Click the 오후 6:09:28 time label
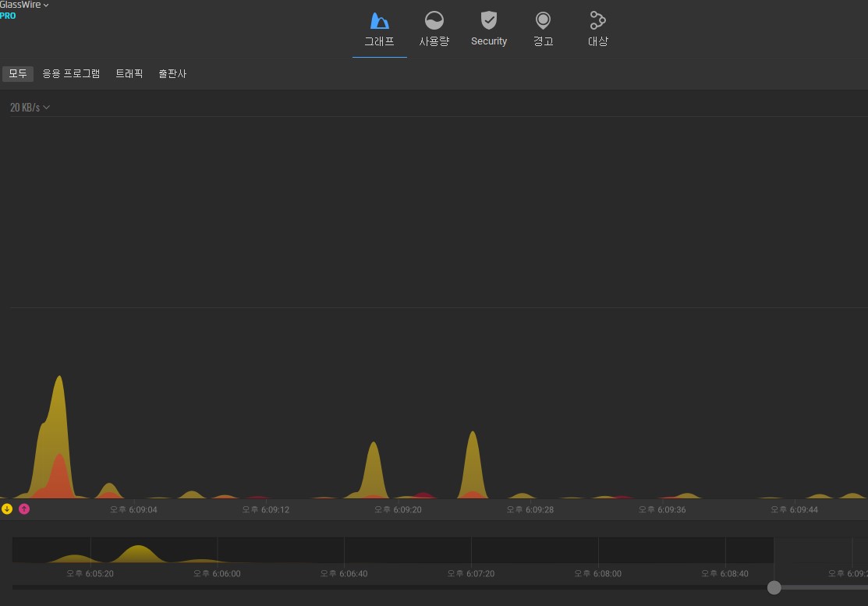This screenshot has height=606, width=868. pyautogui.click(x=530, y=510)
